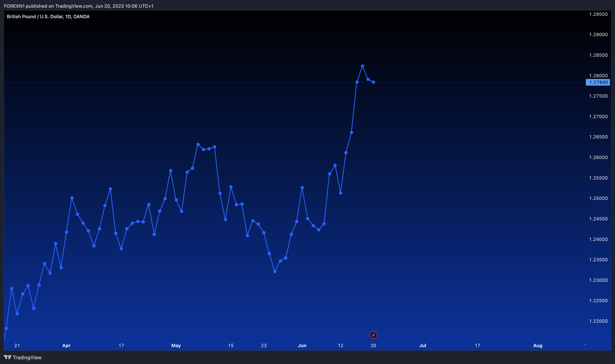This screenshot has height=364, width=615.
Task: Click price axis label 1.27000
Action: tap(598, 116)
